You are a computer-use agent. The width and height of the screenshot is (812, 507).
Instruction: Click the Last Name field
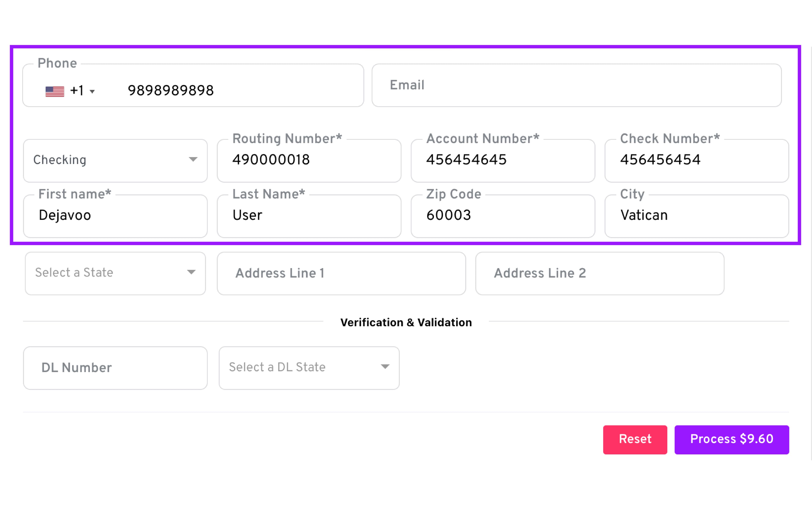[309, 216]
